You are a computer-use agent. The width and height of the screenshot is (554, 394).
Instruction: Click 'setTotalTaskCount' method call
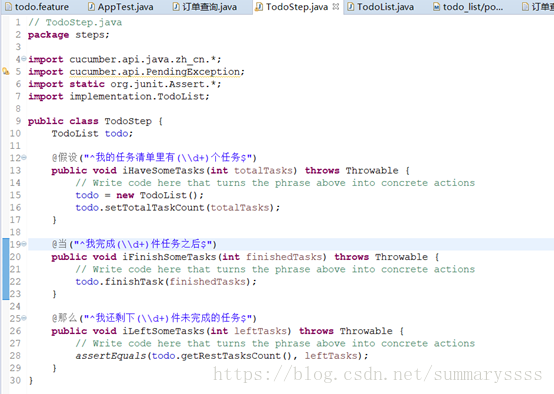[154, 207]
